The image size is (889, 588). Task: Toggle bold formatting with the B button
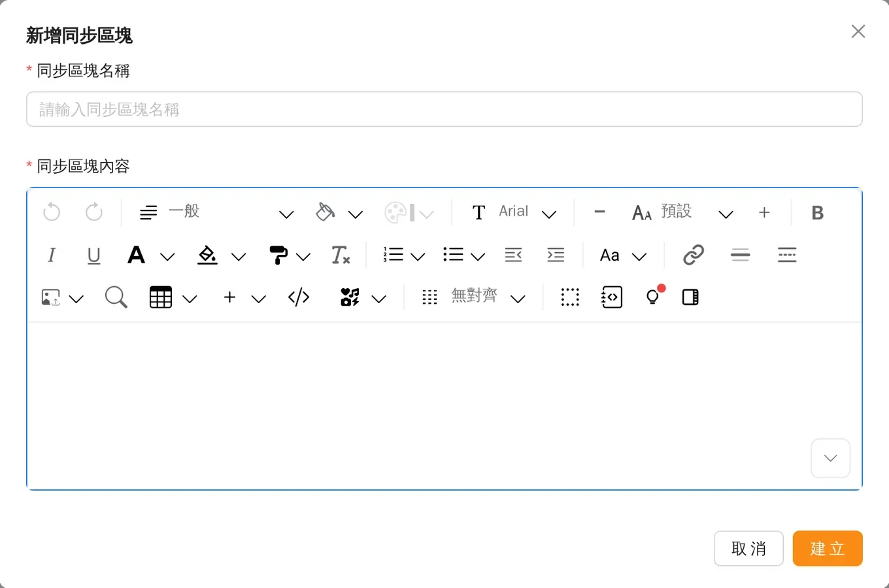pyautogui.click(x=817, y=212)
